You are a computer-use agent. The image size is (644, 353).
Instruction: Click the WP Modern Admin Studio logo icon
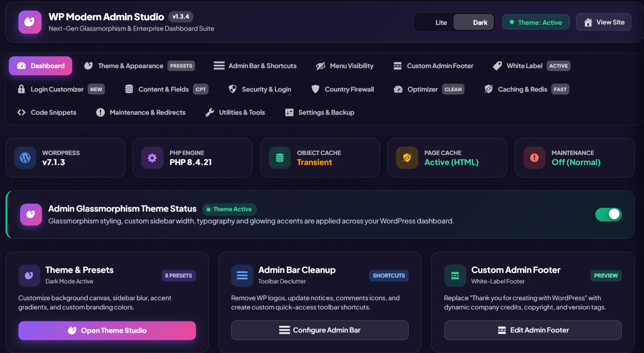click(30, 22)
